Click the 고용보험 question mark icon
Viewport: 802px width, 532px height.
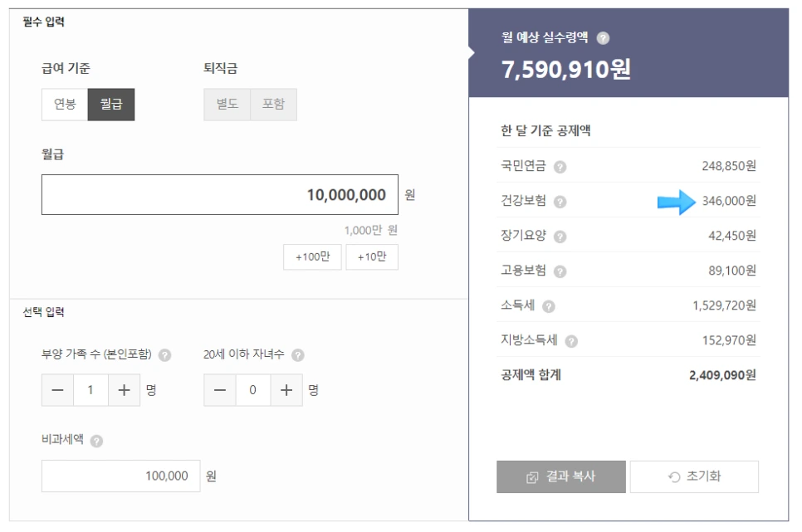pos(560,271)
